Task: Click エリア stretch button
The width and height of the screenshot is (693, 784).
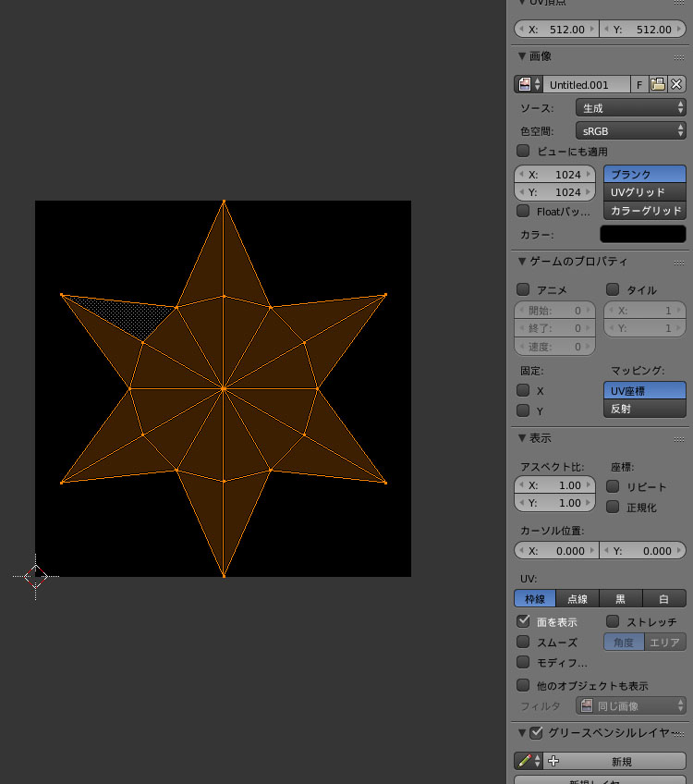Action: [x=665, y=642]
